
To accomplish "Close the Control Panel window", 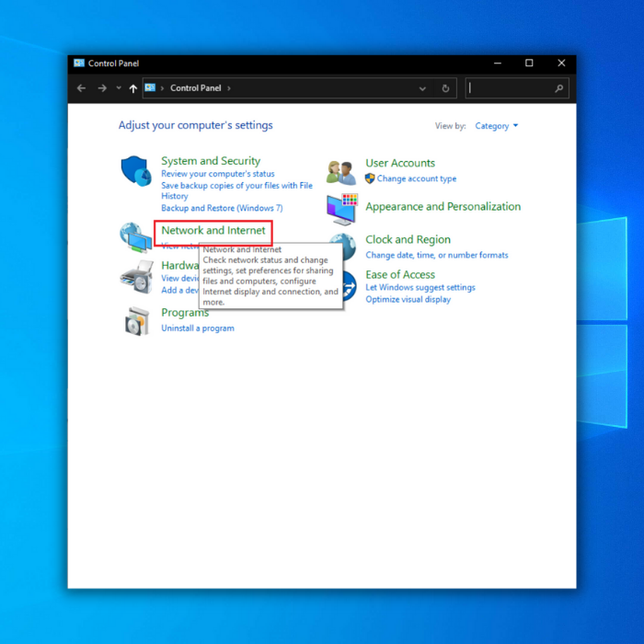I will tap(561, 63).
